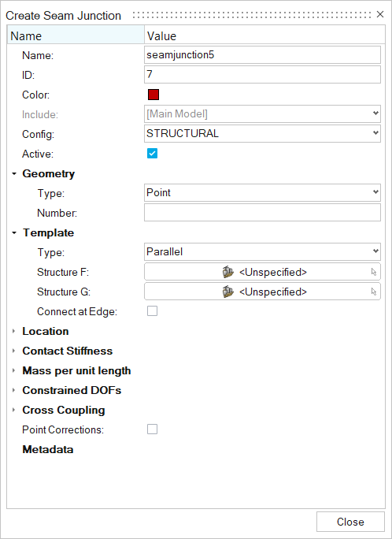Viewport: 392px width, 539px height.
Task: Open the Template Type Parallel dropdown
Action: (x=262, y=251)
